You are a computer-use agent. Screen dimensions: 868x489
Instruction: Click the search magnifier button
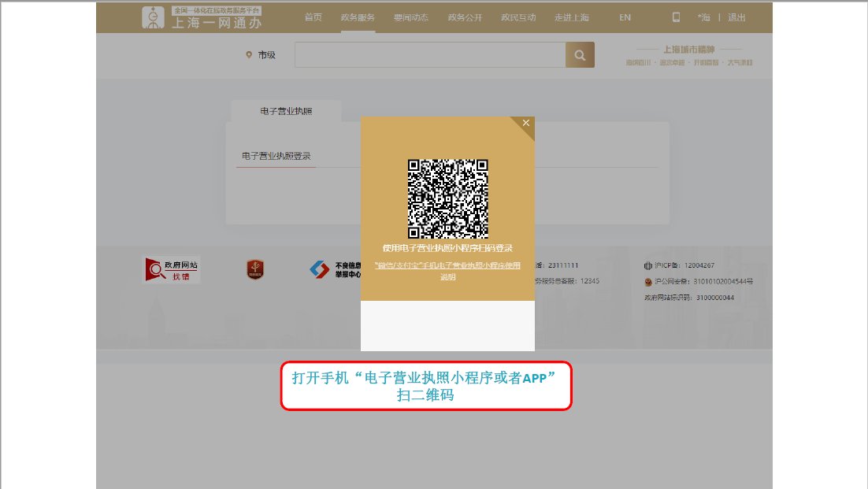click(580, 55)
